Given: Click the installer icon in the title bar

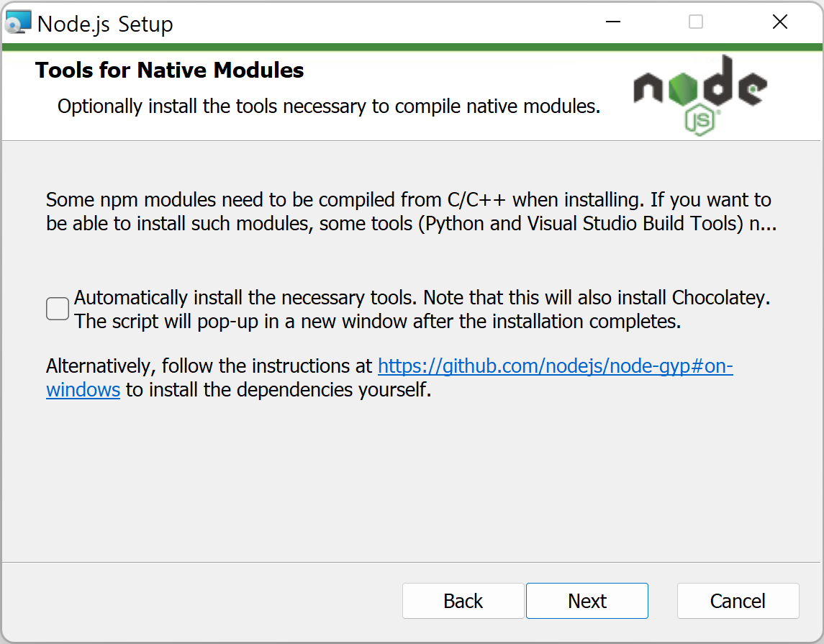Looking at the screenshot, I should [18, 22].
